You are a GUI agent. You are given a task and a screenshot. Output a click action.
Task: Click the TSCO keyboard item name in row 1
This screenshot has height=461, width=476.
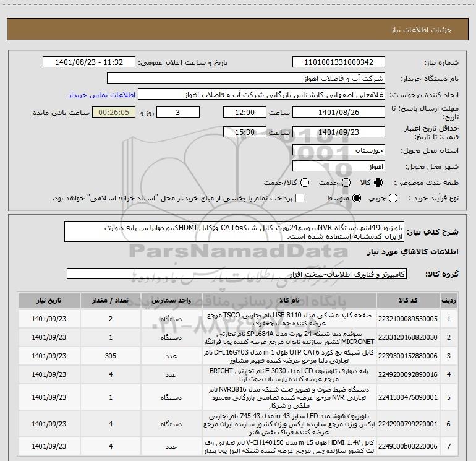tap(289, 319)
